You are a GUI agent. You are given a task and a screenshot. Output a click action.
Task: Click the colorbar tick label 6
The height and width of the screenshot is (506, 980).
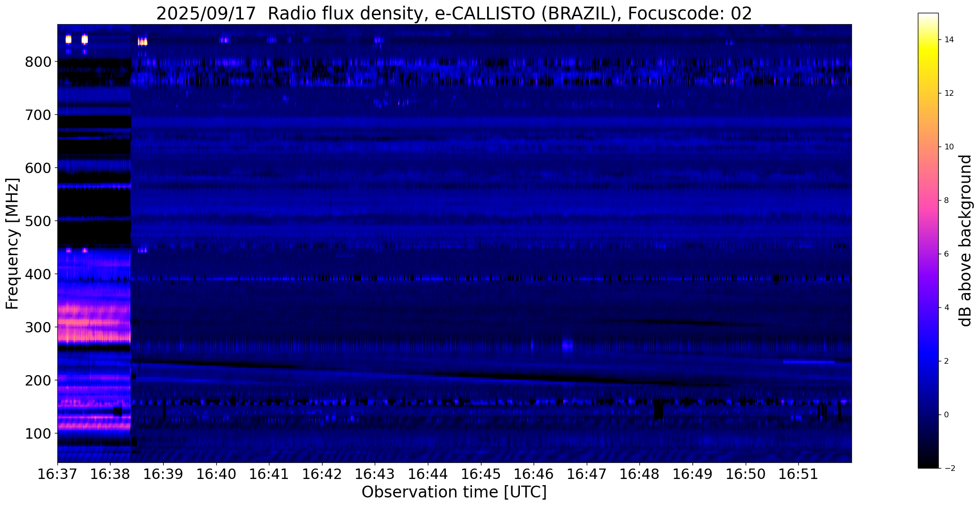click(946, 254)
